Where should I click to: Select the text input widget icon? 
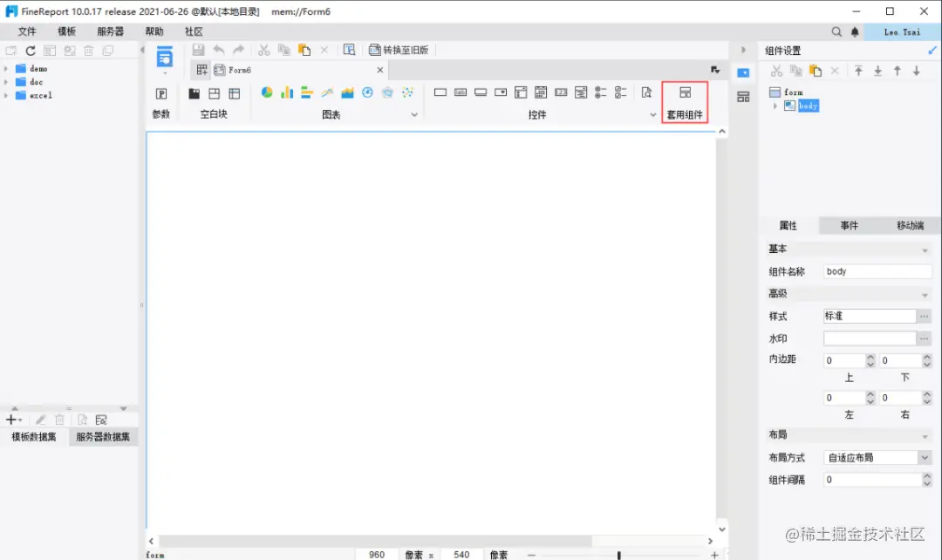[440, 92]
